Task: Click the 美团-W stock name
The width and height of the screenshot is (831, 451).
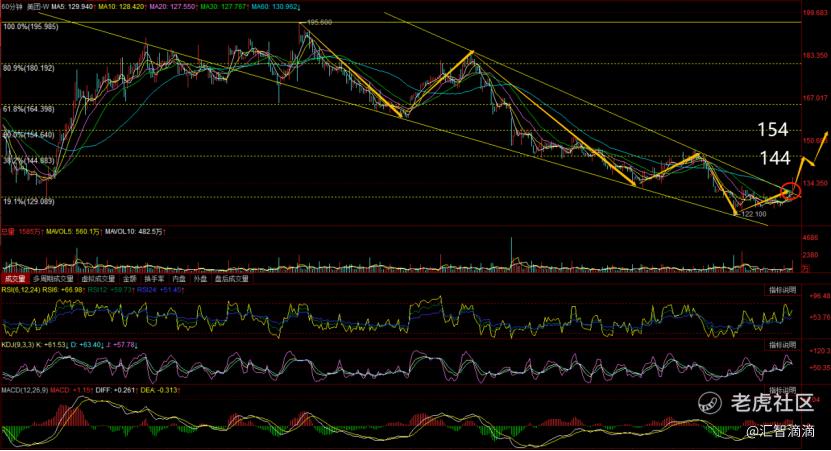Action: pos(38,7)
